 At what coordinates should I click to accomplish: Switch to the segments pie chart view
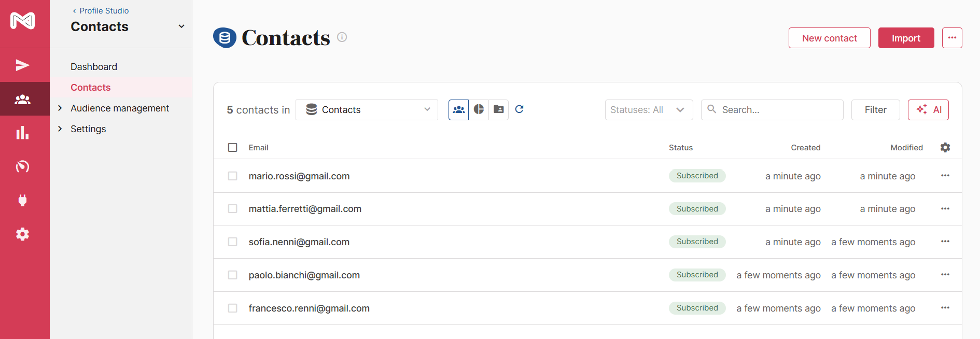pos(479,109)
